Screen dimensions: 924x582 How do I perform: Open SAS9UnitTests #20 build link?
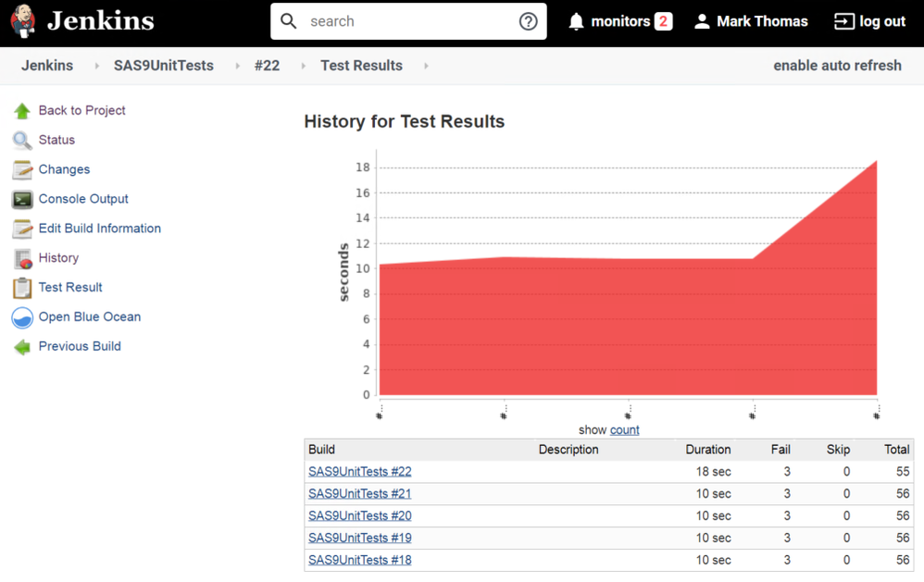360,515
